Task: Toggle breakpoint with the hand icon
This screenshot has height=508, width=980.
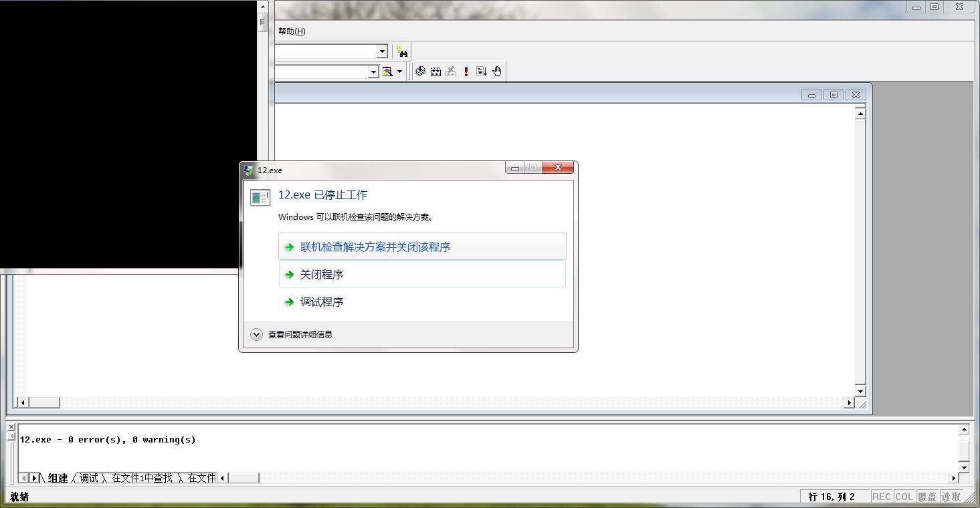Action: pyautogui.click(x=497, y=71)
